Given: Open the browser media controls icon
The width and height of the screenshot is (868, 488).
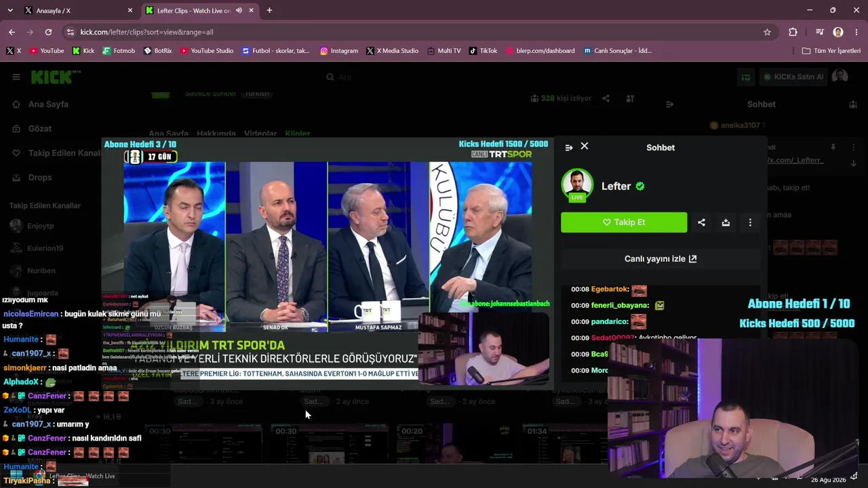Looking at the screenshot, I should click(x=820, y=32).
